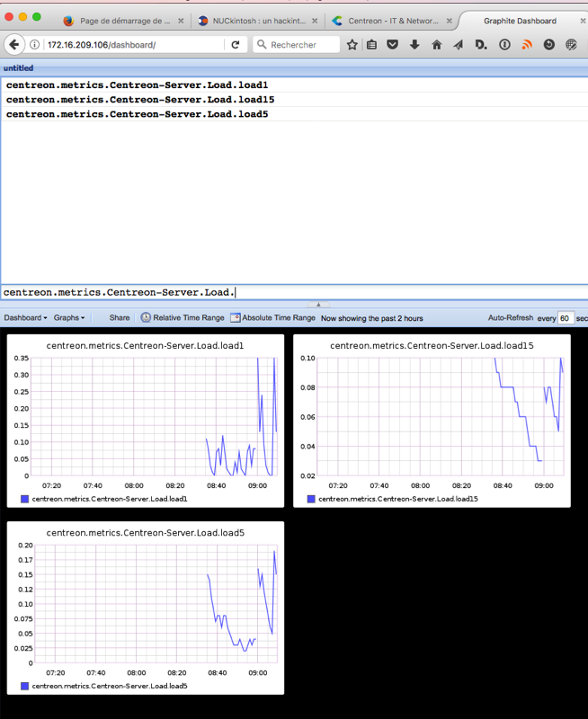Viewport: 588px width, 719px height.
Task: Click the RSS feed icon in toolbar
Action: [527, 44]
